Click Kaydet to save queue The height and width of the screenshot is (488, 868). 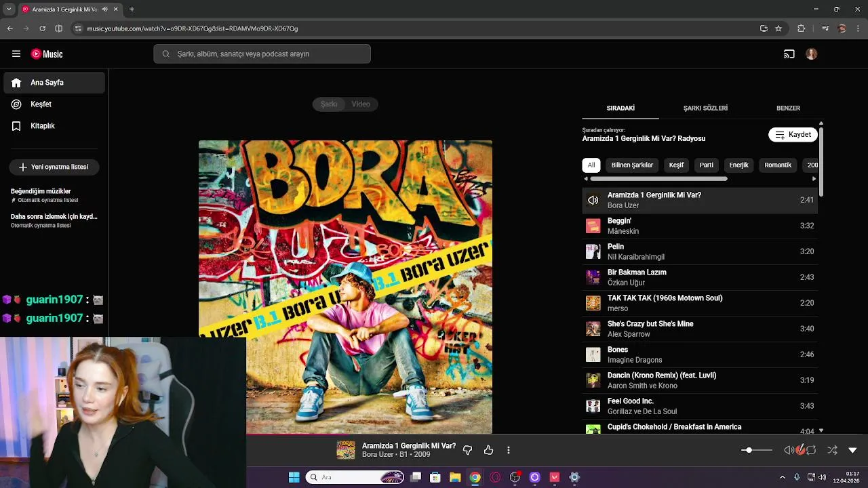(x=793, y=135)
